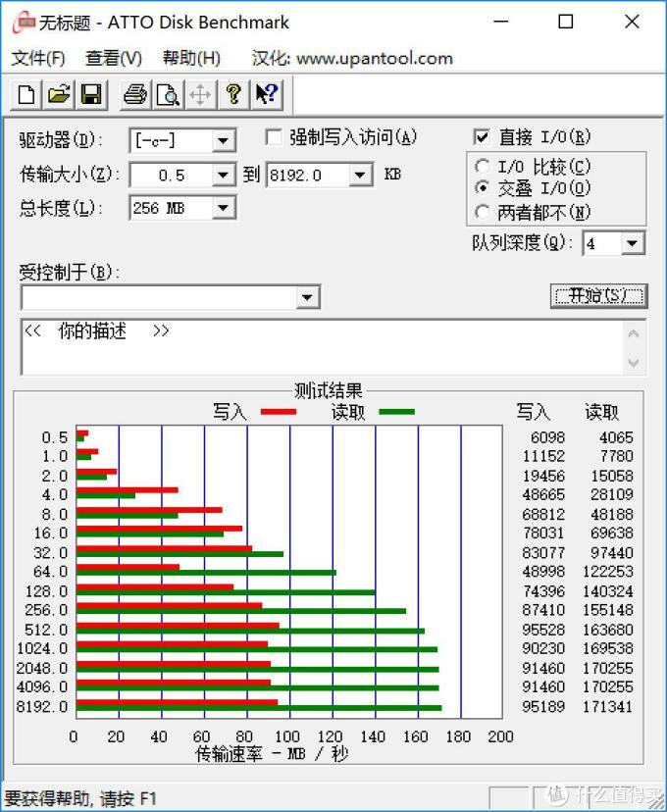The height and width of the screenshot is (812, 667).
Task: Click the read value 163680 in 512.0 row
Action: pos(607,630)
